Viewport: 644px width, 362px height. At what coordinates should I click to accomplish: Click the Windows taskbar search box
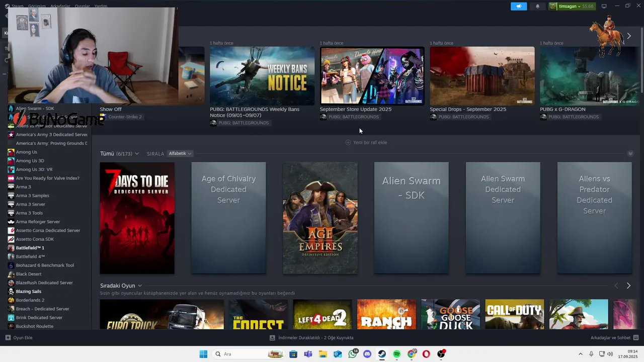tap(248, 354)
